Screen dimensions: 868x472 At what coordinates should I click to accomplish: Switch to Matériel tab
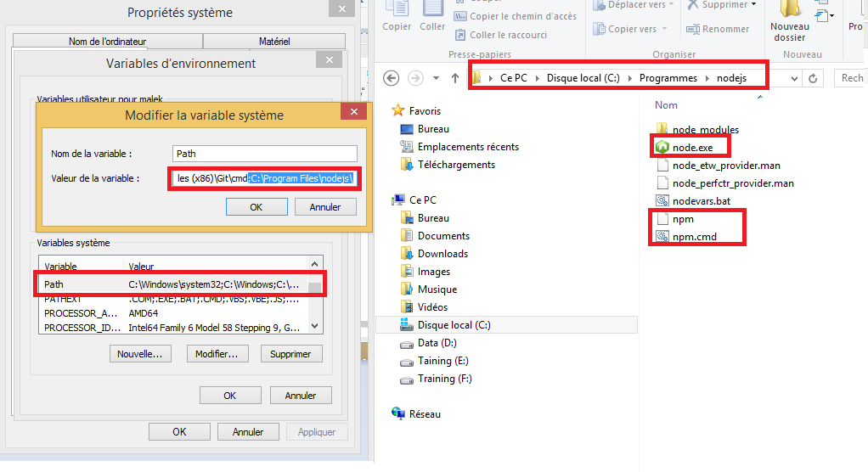pos(274,42)
